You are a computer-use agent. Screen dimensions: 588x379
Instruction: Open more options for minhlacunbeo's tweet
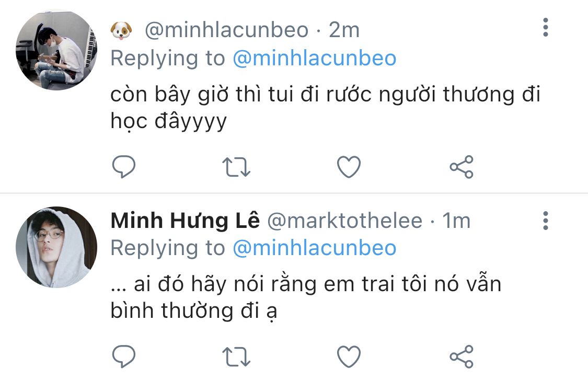tap(545, 27)
